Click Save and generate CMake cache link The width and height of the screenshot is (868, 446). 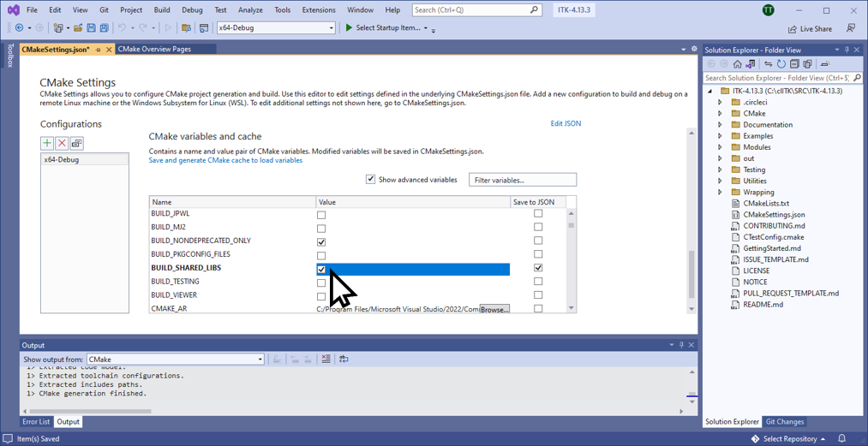[226, 160]
